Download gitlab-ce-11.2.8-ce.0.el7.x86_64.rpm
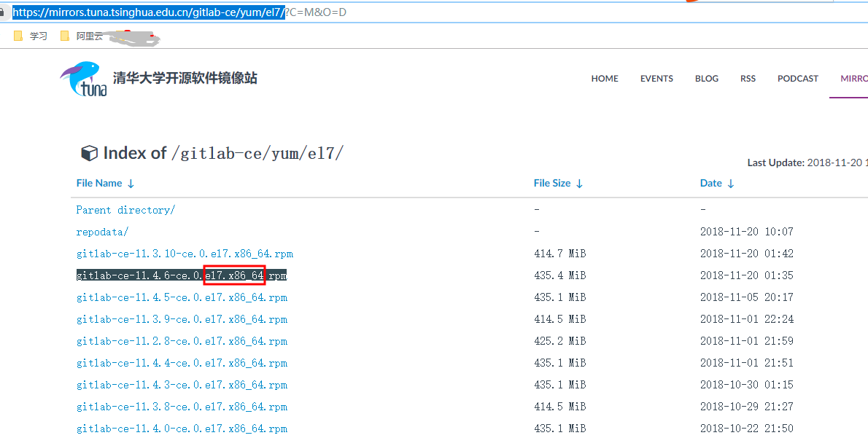Screen dimensions: 868x438 pyautogui.click(x=182, y=341)
